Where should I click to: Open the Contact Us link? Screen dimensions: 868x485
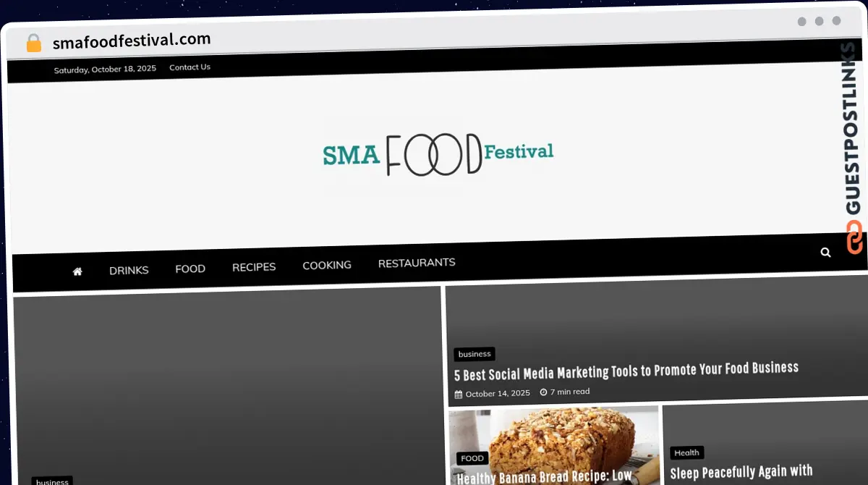point(190,67)
